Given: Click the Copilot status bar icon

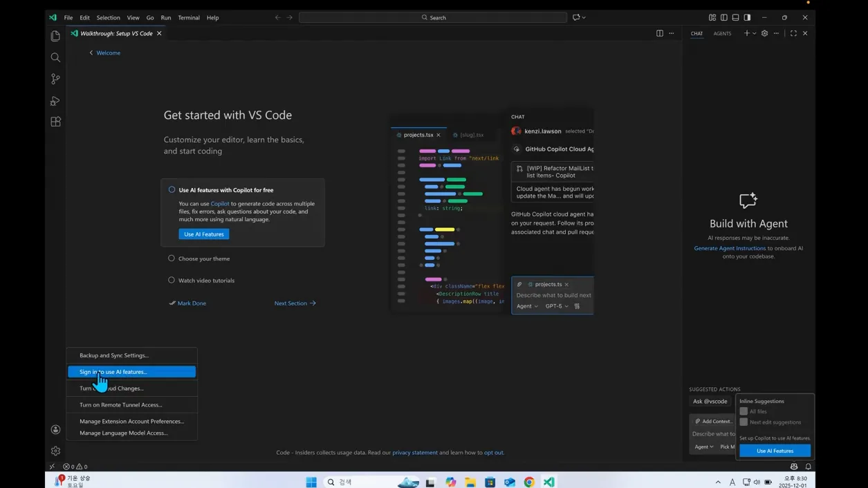Looking at the screenshot, I should (x=794, y=467).
